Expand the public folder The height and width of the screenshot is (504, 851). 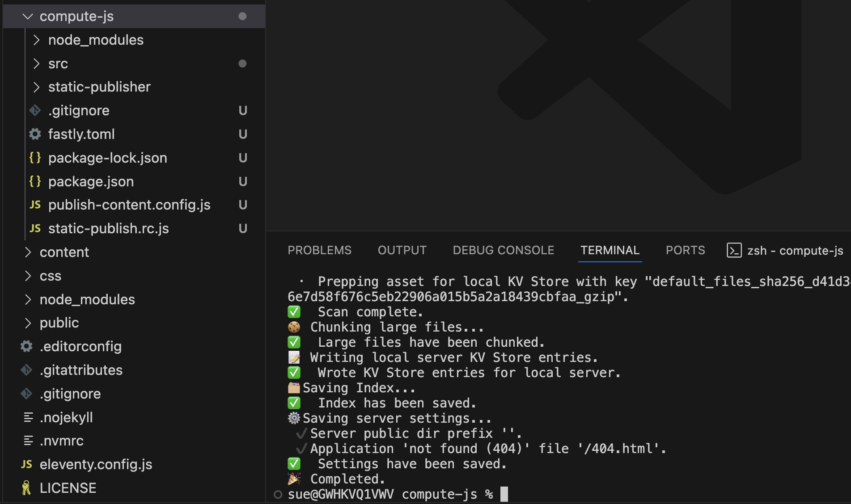[28, 323]
